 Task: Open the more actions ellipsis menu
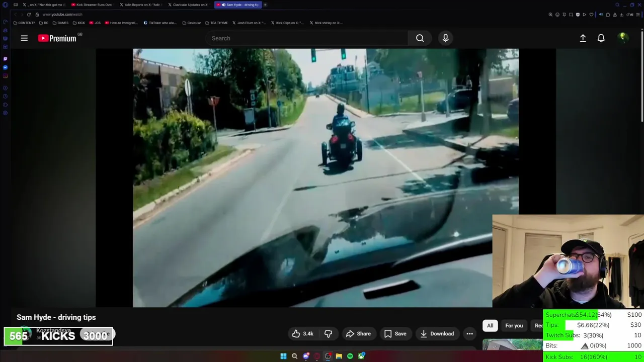click(469, 334)
